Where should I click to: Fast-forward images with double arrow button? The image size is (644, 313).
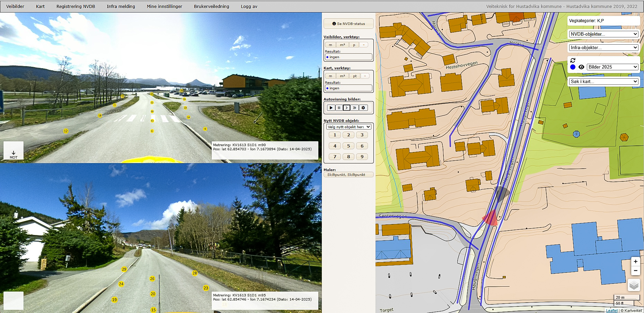pos(354,108)
